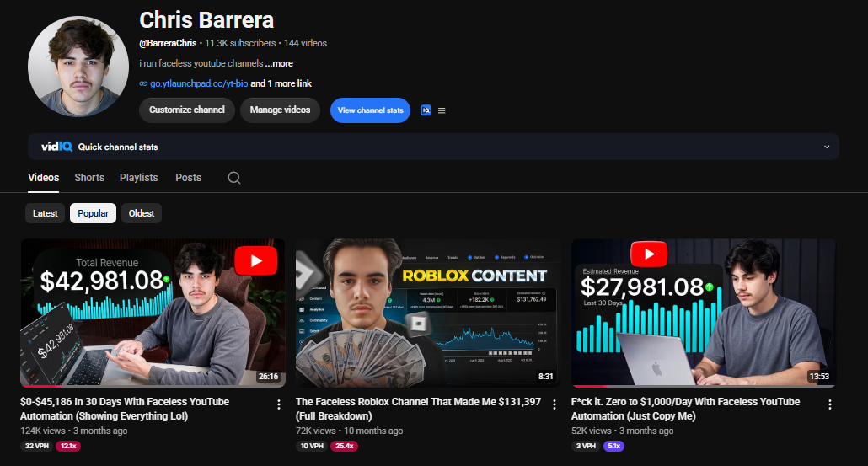Click the Manage videos button
This screenshot has width=868, height=466.
tap(280, 110)
